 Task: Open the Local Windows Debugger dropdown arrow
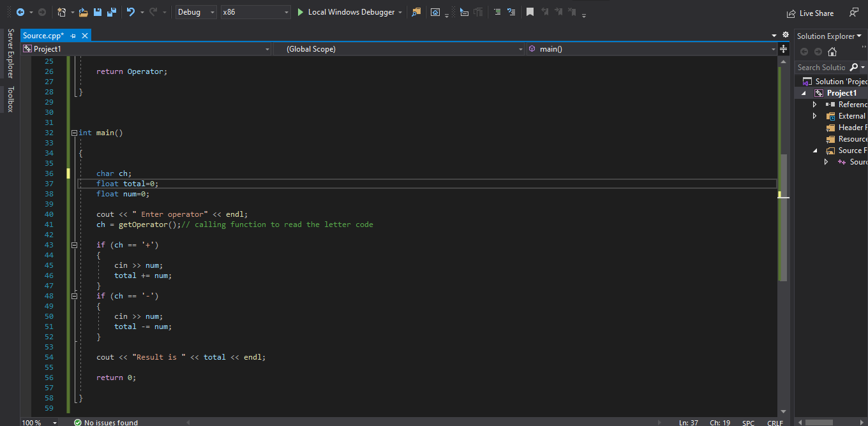(400, 12)
